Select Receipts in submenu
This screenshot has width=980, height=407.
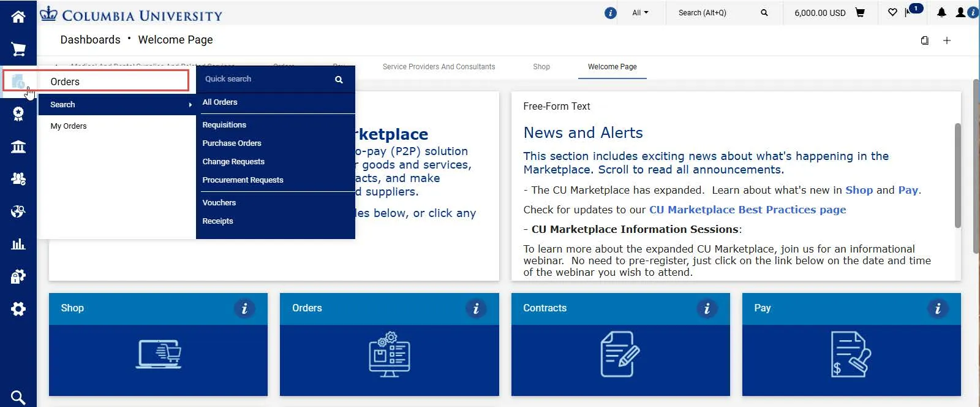[217, 221]
